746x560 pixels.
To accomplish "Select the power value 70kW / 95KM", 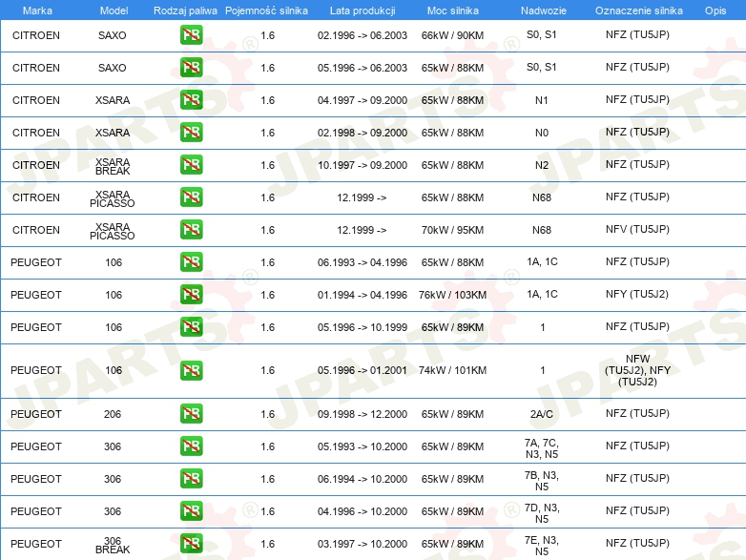I will (x=452, y=230).
